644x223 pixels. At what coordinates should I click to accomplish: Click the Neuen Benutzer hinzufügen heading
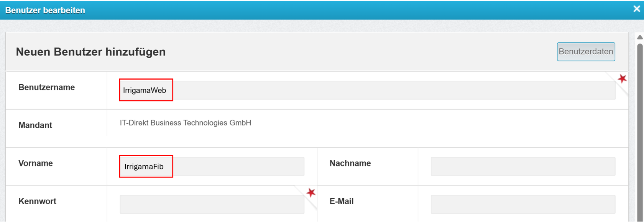(x=91, y=52)
